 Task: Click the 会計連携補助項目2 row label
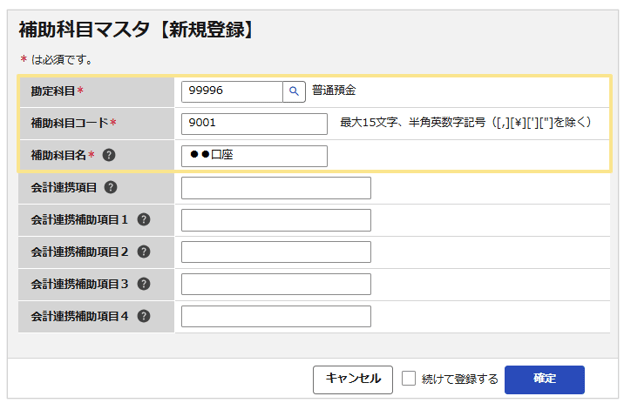80,252
